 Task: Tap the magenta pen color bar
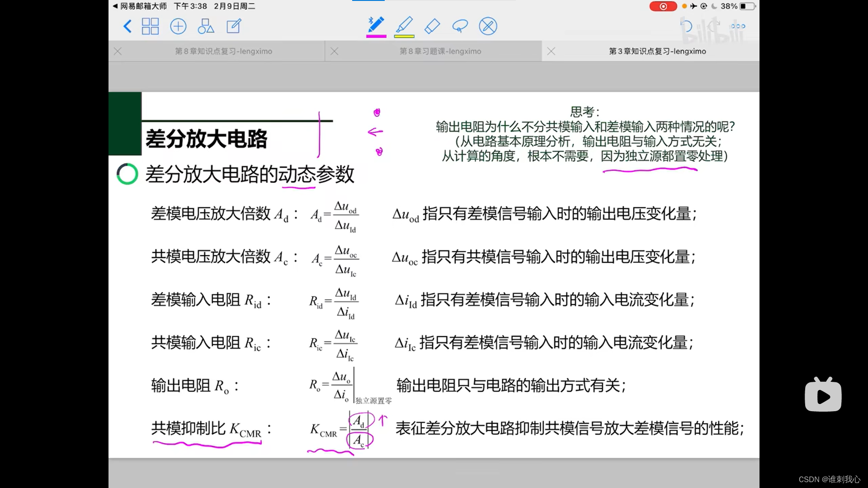point(376,36)
